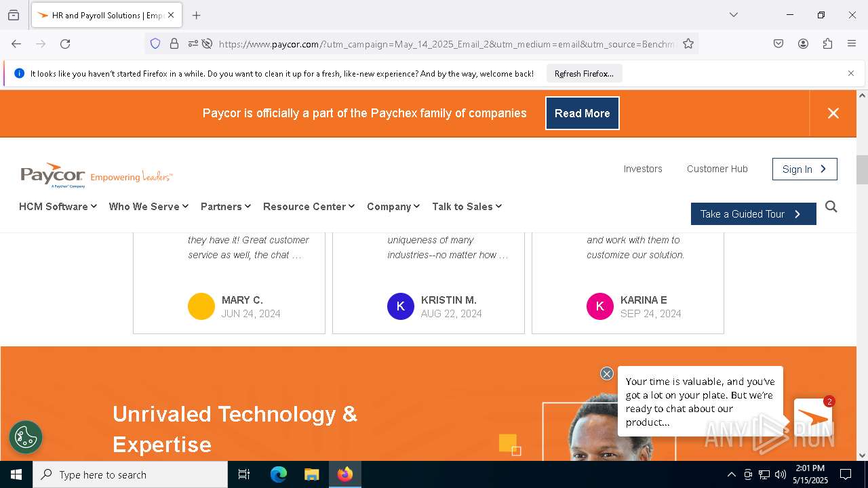Expand the HCM Software menu

(58, 206)
